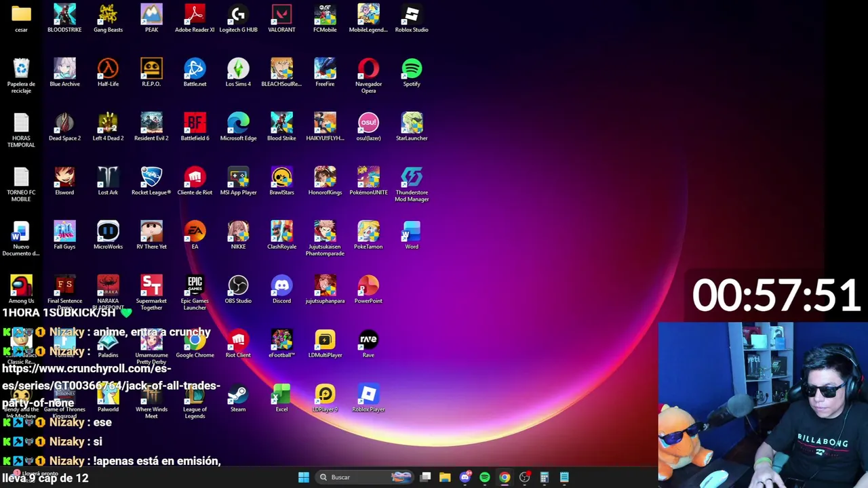Launch BrawlStars desktop icon
The height and width of the screenshot is (488, 868).
coord(281,181)
